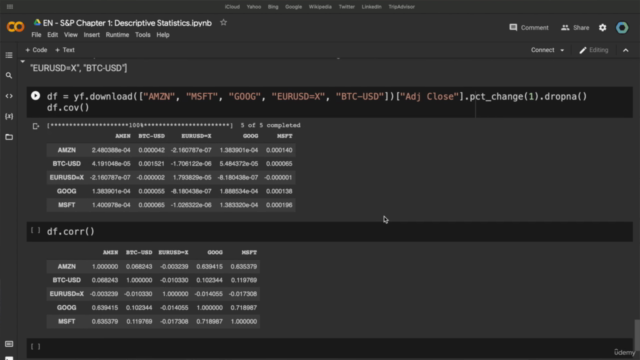The image size is (640, 360).
Task: Click correlation value 0.718987 in GOOG row
Action: click(244, 308)
